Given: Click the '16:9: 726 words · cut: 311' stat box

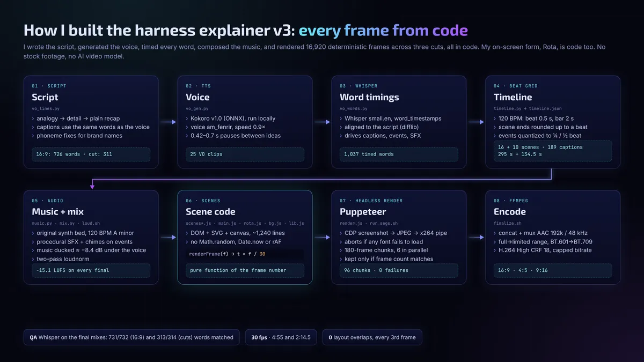Looking at the screenshot, I should 91,154.
